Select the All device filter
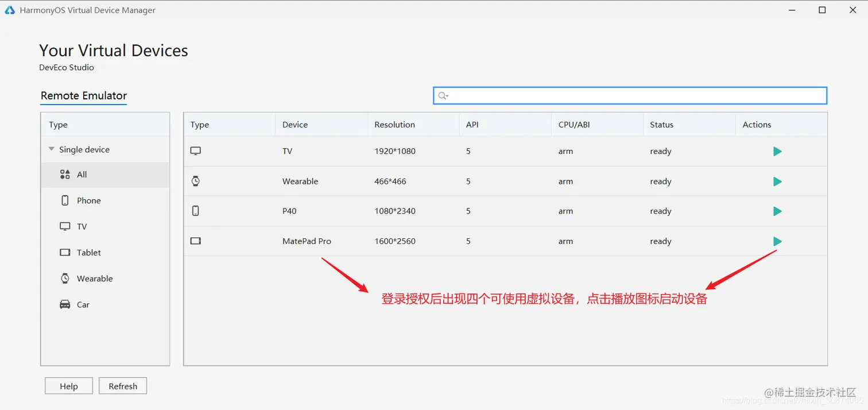Viewport: 868px width, 410px height. point(105,175)
